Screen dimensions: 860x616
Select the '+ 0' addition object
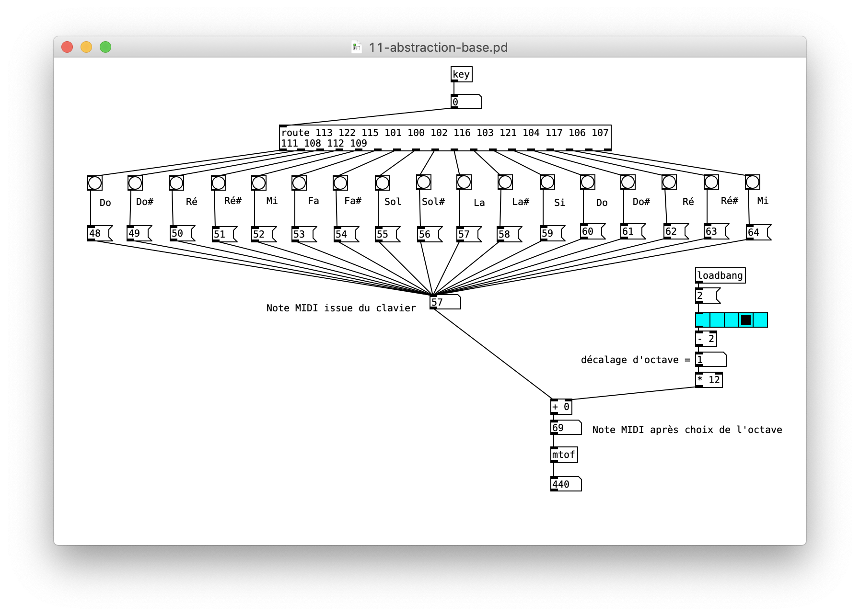pyautogui.click(x=561, y=407)
